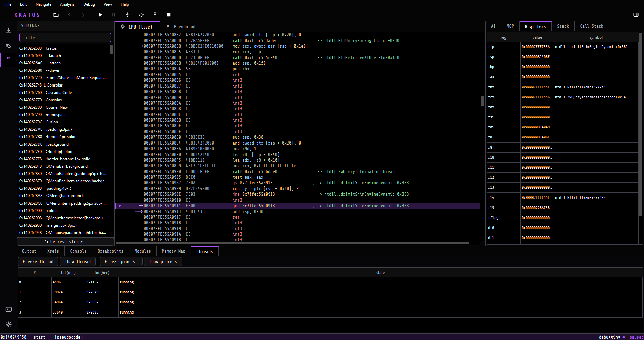Click the disassembly horizontal scrollbar
Image resolution: width=644 pixels, height=340 pixels.
[x=292, y=243]
